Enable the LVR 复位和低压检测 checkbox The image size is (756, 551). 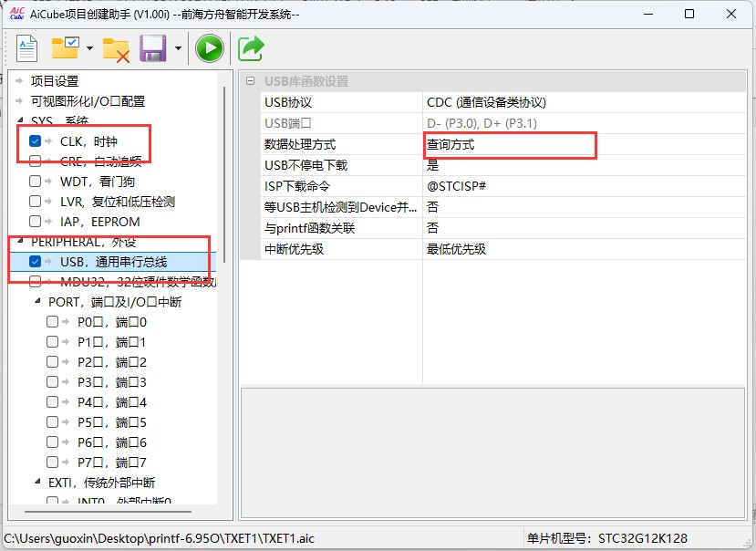(x=35, y=202)
